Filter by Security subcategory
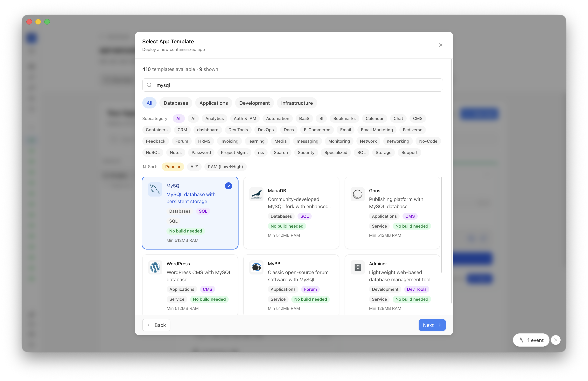 click(306, 153)
